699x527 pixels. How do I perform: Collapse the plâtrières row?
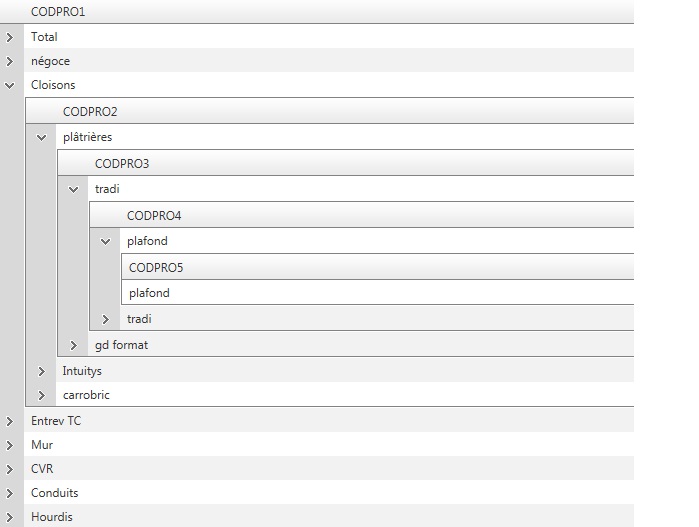point(42,138)
